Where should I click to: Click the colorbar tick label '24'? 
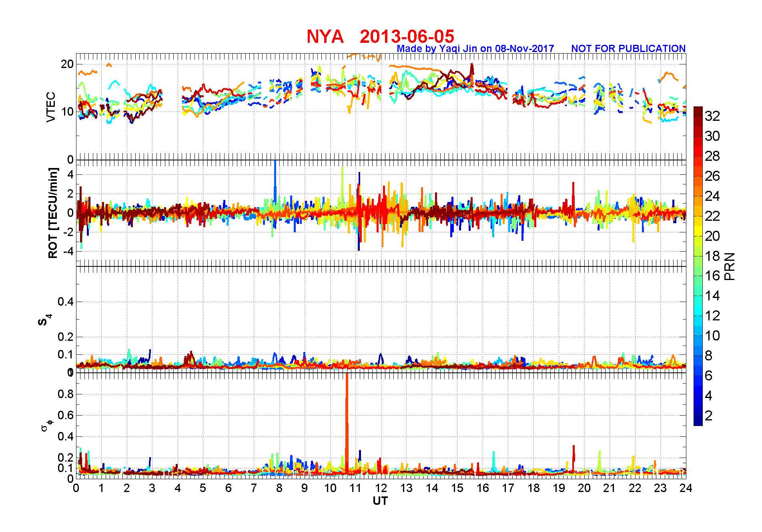point(712,196)
